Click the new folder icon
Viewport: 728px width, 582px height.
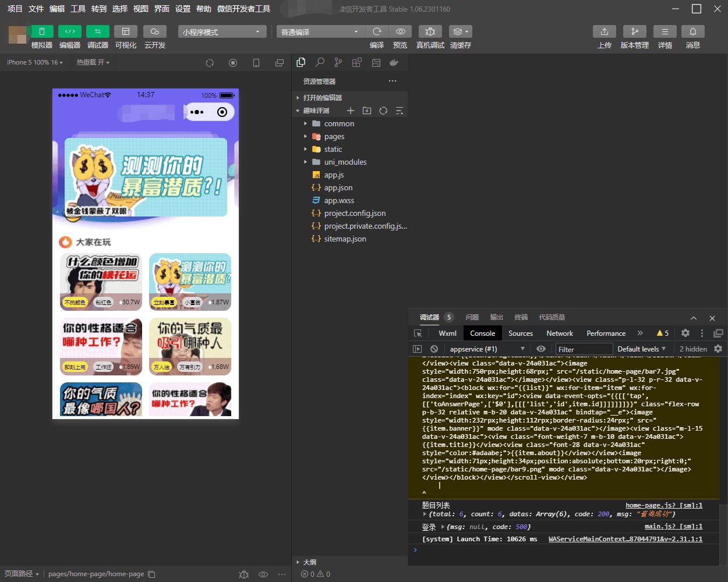click(x=367, y=111)
